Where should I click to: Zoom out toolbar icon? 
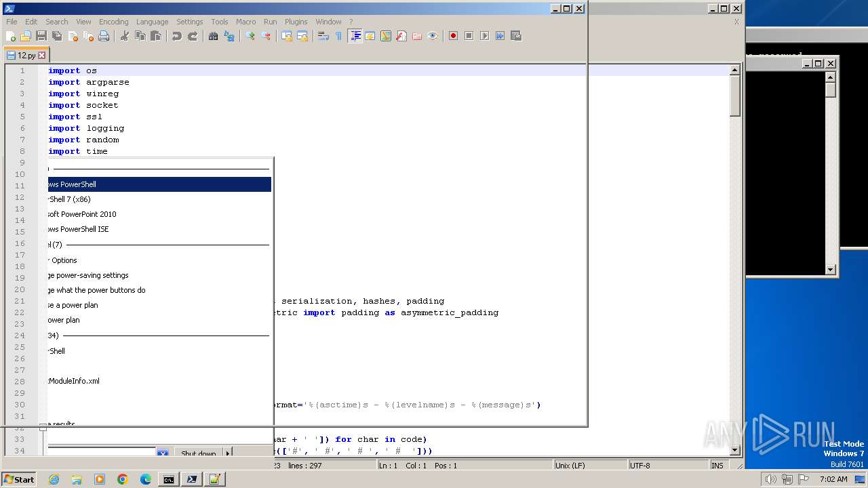click(266, 36)
